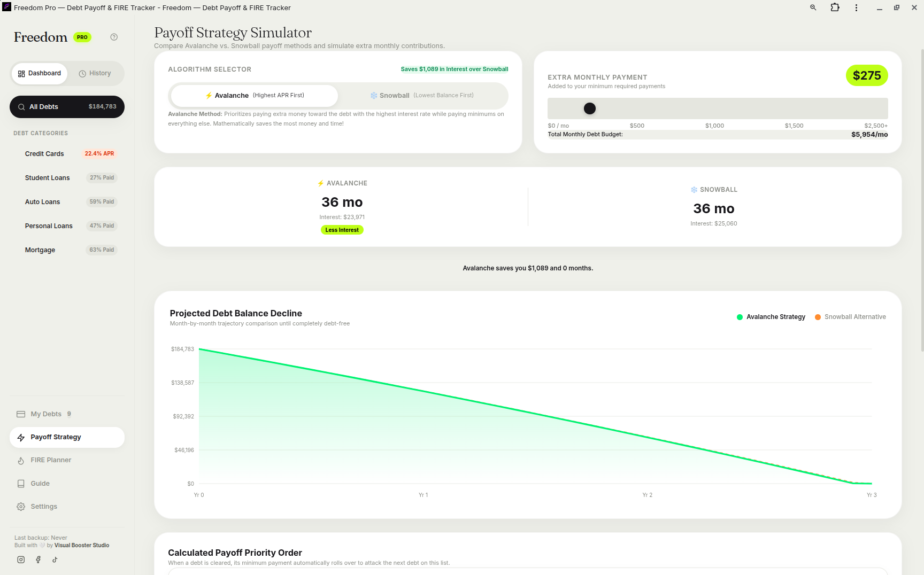Switch to the Dashboard tab
This screenshot has height=575, width=924.
[40, 73]
